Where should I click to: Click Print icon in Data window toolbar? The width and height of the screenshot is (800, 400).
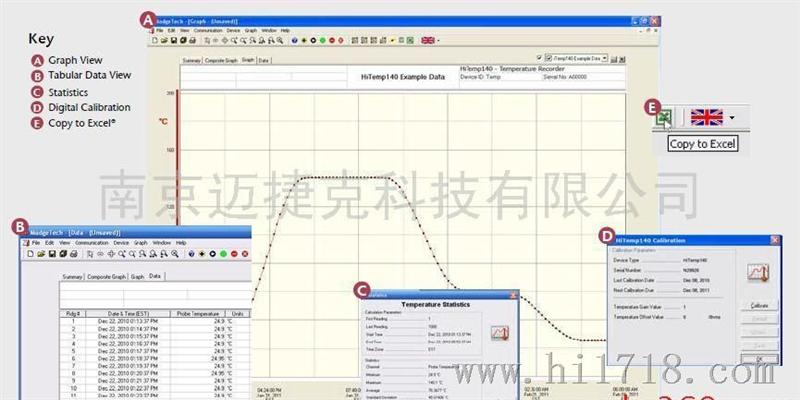click(x=74, y=254)
